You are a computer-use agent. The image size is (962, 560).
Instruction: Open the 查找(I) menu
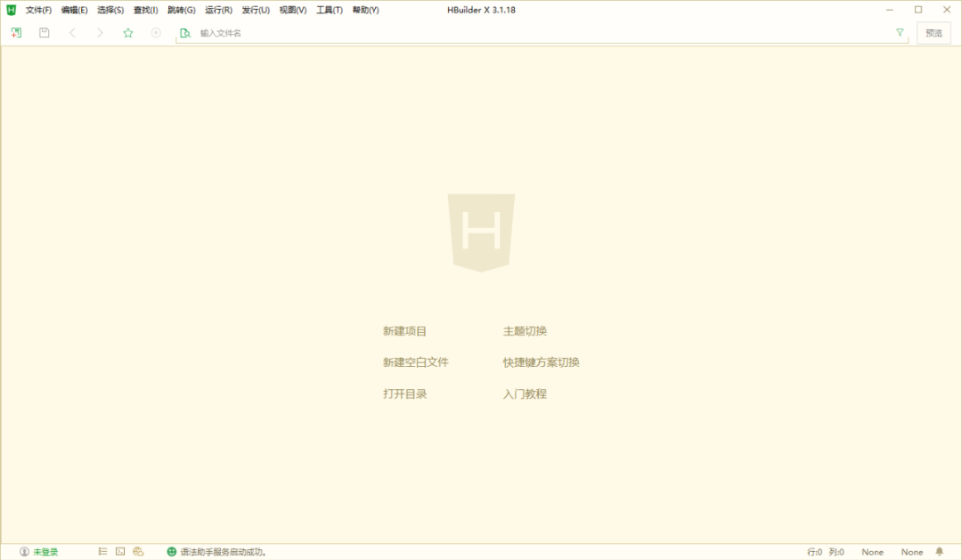[x=145, y=10]
